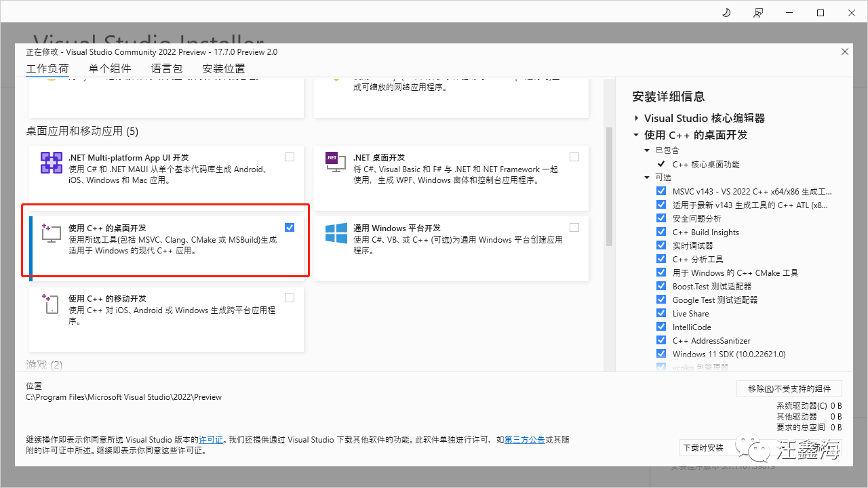Click the workloads list vertical scrollbar

608,186
